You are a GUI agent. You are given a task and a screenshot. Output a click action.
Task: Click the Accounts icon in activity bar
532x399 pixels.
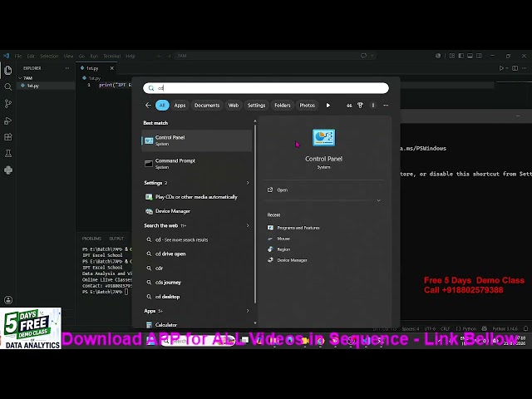click(x=8, y=300)
